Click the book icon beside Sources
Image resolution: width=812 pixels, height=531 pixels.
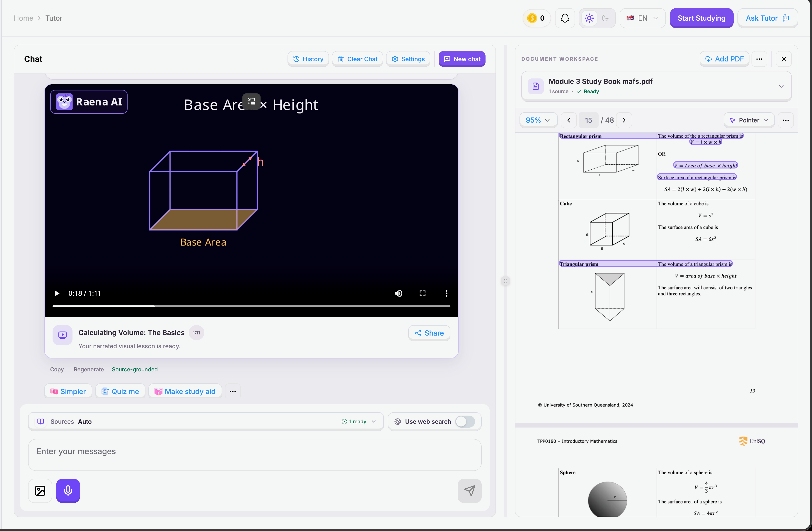coord(41,421)
